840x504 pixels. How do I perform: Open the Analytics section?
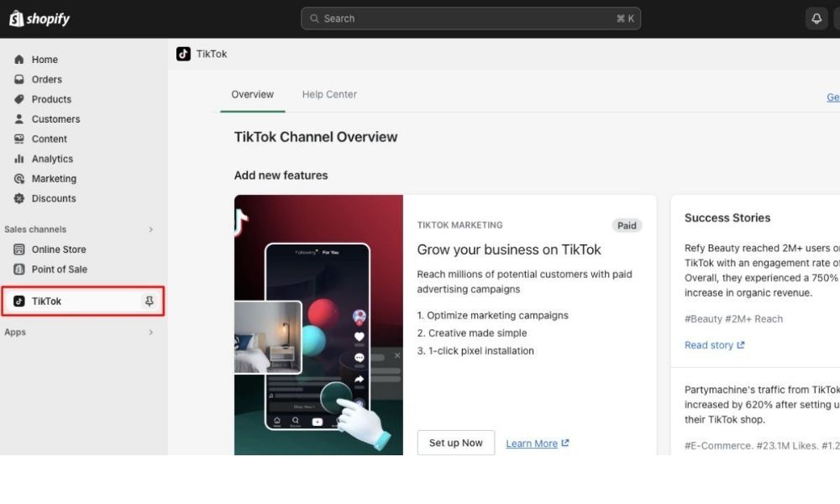click(52, 159)
